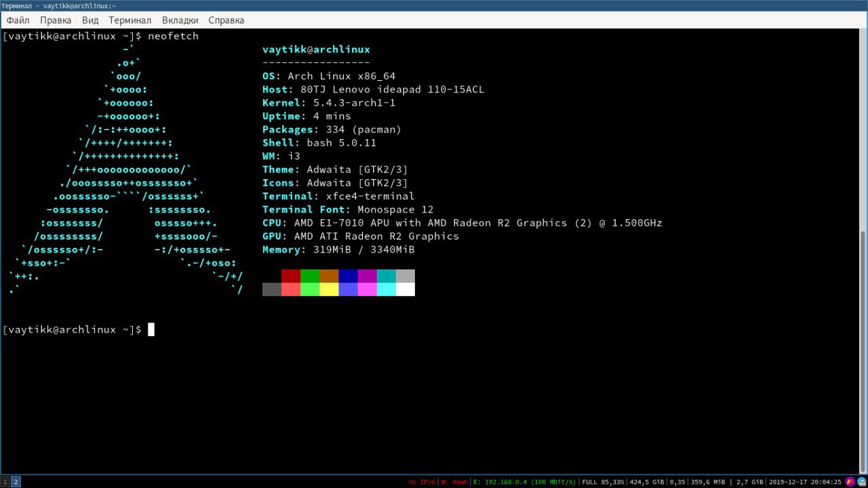Switch to i3 workspace 1

(5, 482)
